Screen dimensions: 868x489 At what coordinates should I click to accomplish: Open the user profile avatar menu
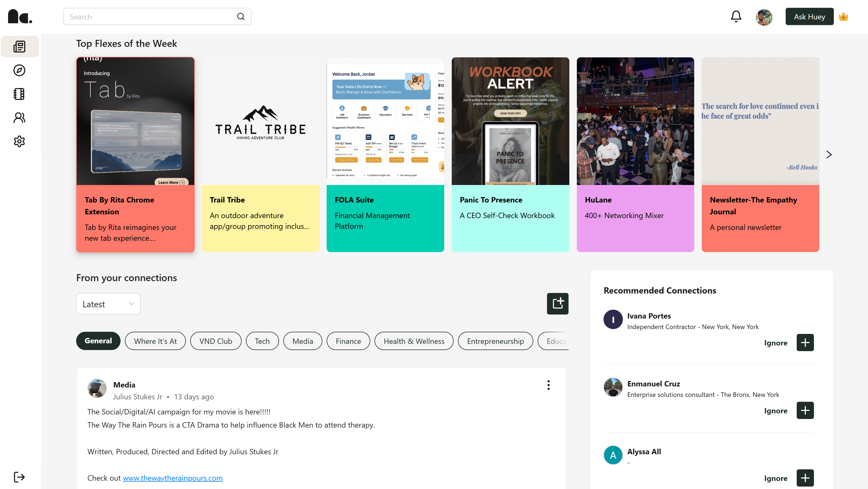pos(764,17)
